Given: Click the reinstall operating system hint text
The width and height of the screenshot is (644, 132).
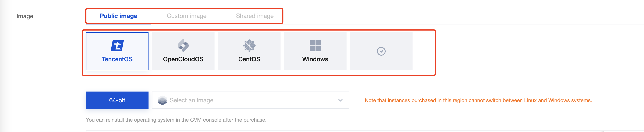Looking at the screenshot, I should point(176,120).
